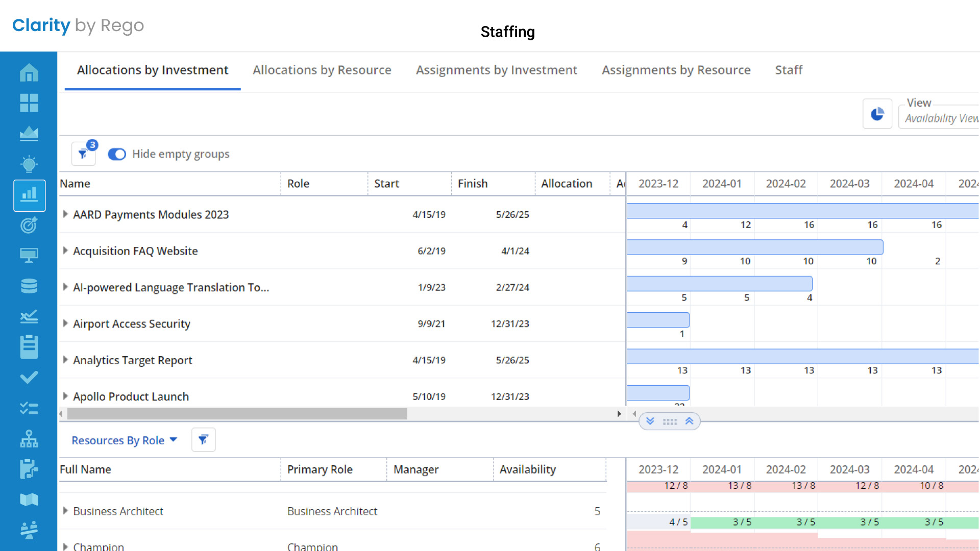Click the expand-up double chevron on splitter
This screenshot has height=551, width=980.
(689, 421)
